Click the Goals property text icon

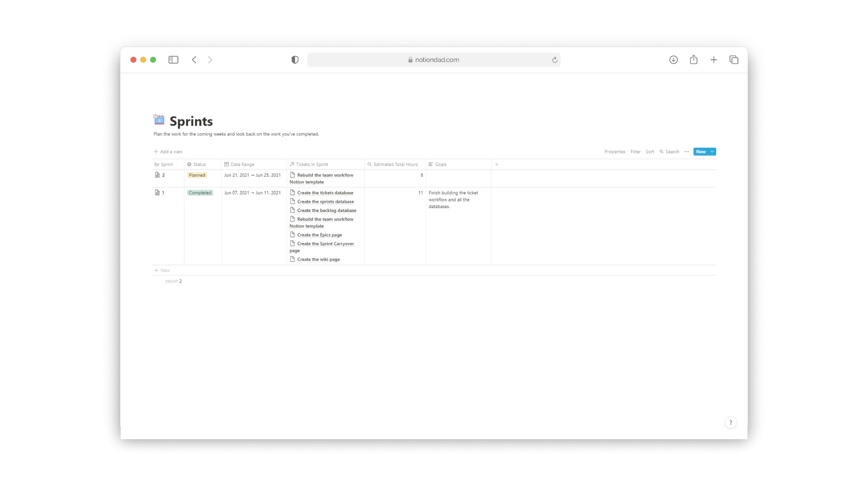pos(431,164)
